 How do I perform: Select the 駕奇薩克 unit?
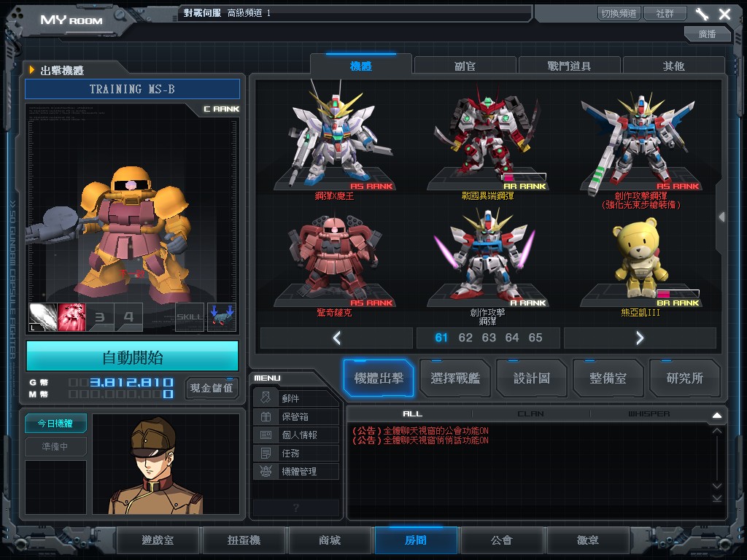(334, 264)
